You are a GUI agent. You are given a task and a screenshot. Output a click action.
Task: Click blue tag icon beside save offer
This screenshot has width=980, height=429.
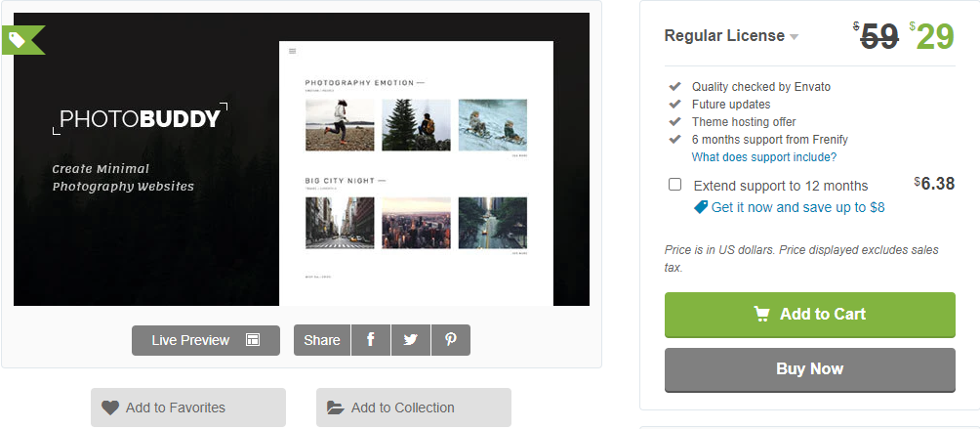coord(701,207)
